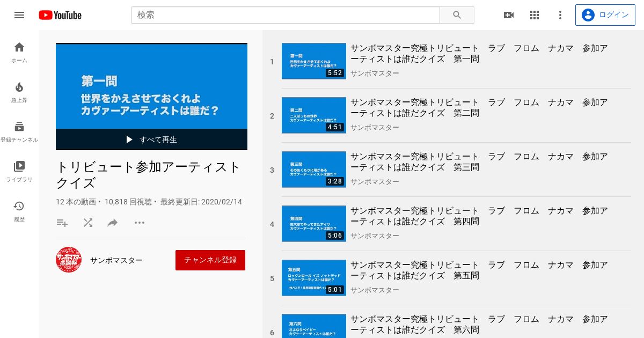Click サンボマスター under the 第二問 video
Image resolution: width=644 pixels, height=338 pixels.
pos(375,128)
